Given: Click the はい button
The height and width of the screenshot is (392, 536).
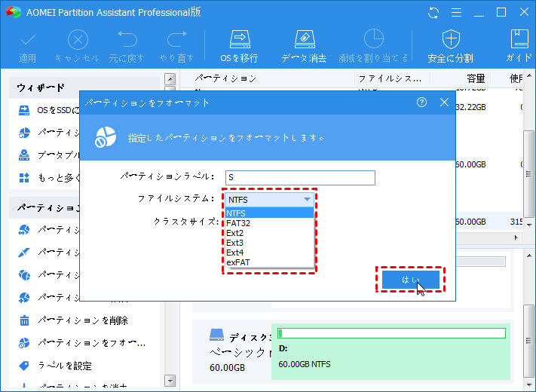Looking at the screenshot, I should click(x=411, y=280).
